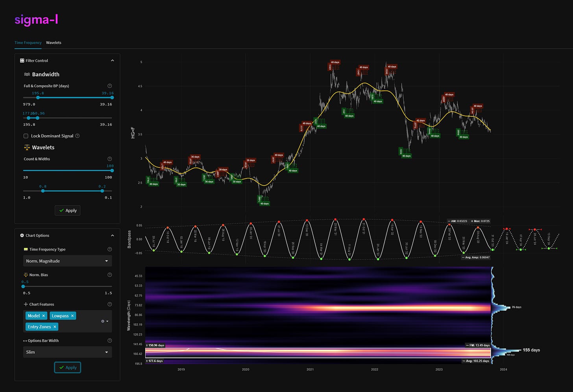573x392 pixels.
Task: Click the 0.2 wavelet width handle
Action: coord(102,191)
